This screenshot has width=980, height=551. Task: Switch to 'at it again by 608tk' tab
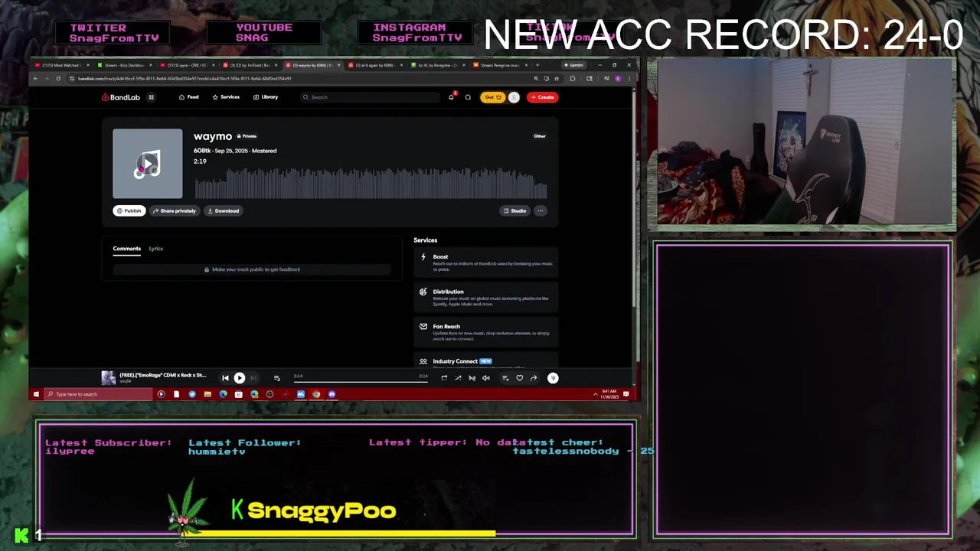tap(375, 65)
